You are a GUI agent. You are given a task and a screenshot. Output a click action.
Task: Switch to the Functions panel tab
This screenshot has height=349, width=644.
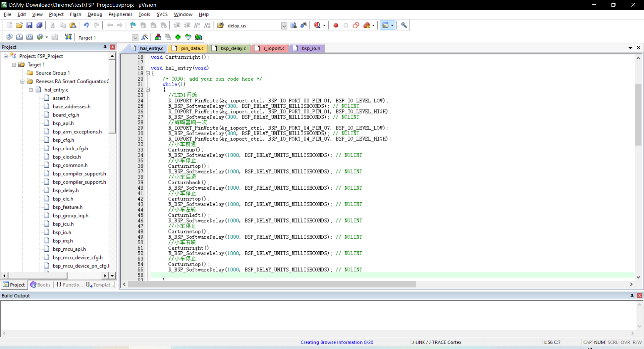click(x=69, y=285)
